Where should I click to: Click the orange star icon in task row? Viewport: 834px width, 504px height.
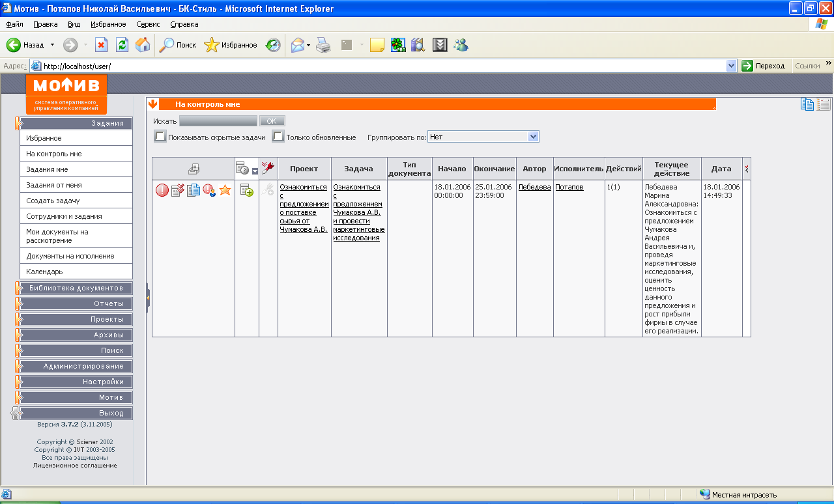click(225, 190)
